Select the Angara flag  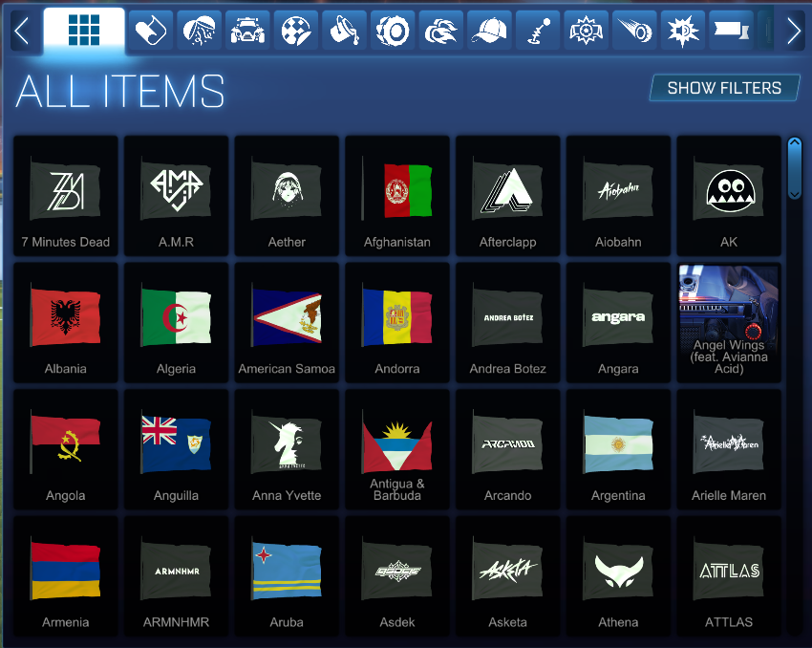[x=618, y=323]
